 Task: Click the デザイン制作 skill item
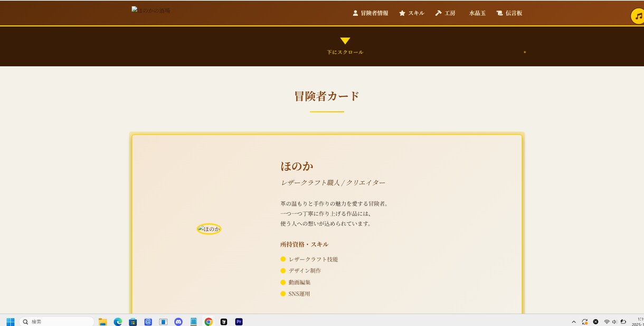(x=301, y=271)
